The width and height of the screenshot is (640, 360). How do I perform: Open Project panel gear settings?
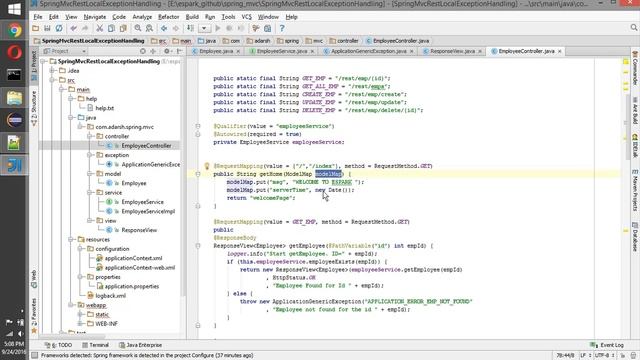coord(167,51)
